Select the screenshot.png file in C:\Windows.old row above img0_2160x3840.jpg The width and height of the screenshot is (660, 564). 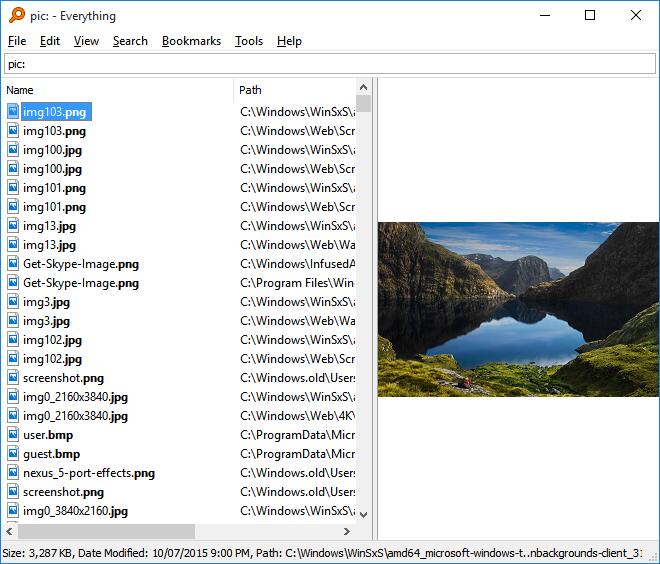coord(64,378)
